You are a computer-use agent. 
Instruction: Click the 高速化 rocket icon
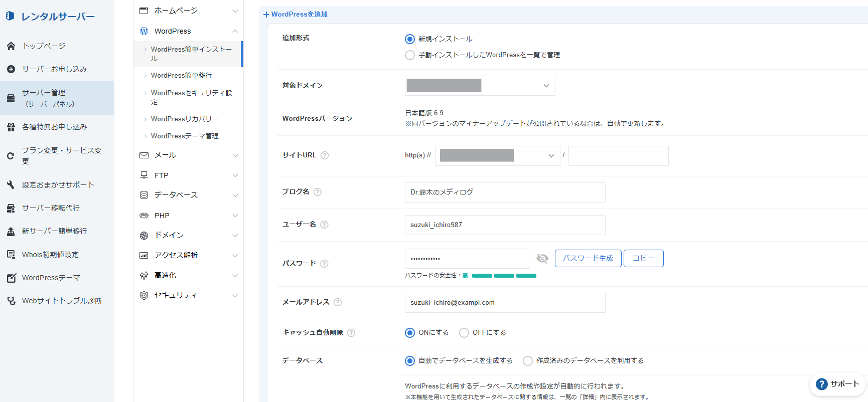[144, 275]
